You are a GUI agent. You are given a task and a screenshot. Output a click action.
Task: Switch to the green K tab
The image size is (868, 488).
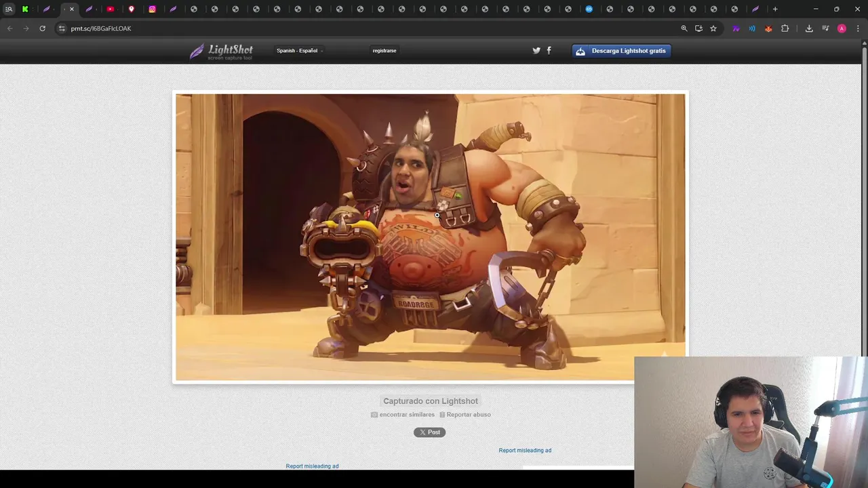tap(25, 9)
